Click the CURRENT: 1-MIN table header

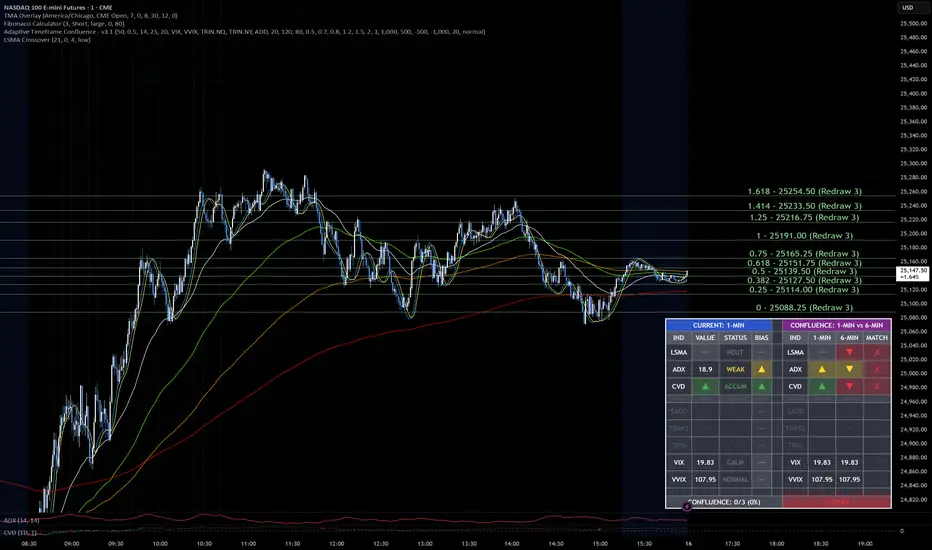718,325
